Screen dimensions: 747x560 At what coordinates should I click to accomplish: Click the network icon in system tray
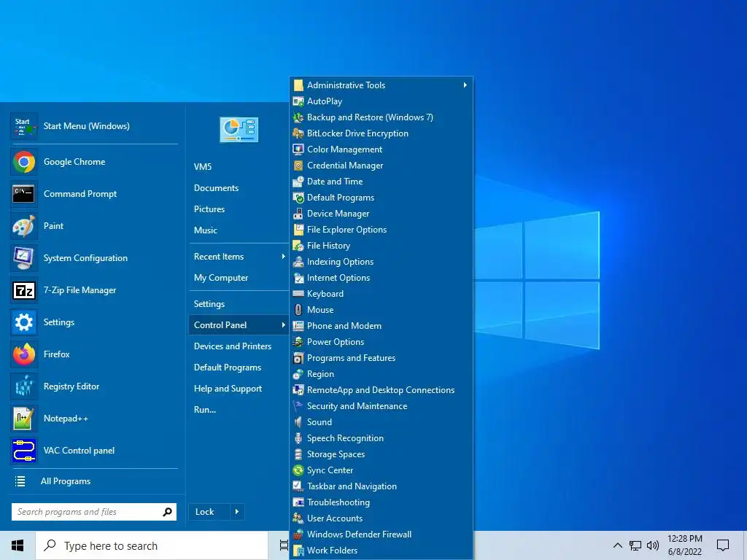pos(635,545)
